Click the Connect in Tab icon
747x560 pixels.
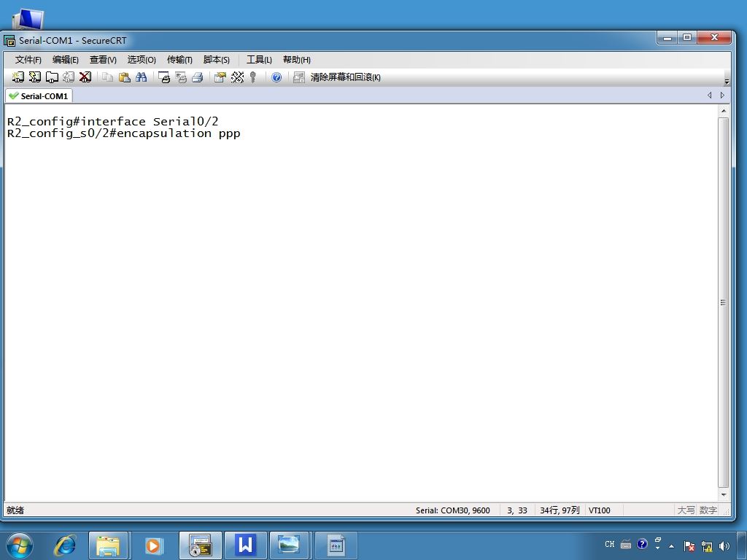click(52, 77)
